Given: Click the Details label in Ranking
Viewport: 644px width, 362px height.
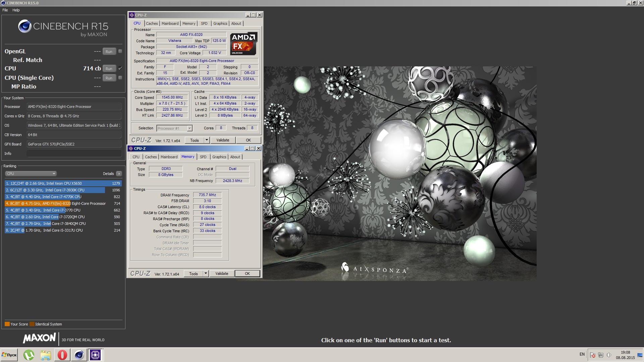Looking at the screenshot, I should [x=108, y=174].
